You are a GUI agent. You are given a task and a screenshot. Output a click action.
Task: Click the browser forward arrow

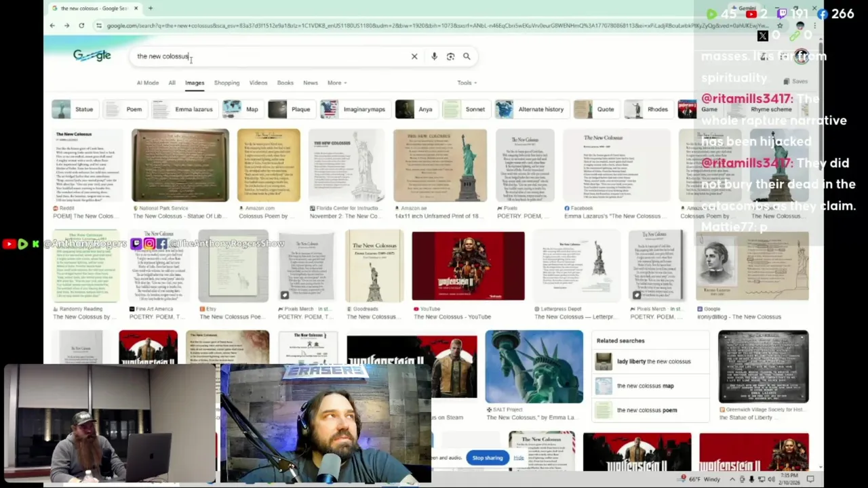coord(66,26)
